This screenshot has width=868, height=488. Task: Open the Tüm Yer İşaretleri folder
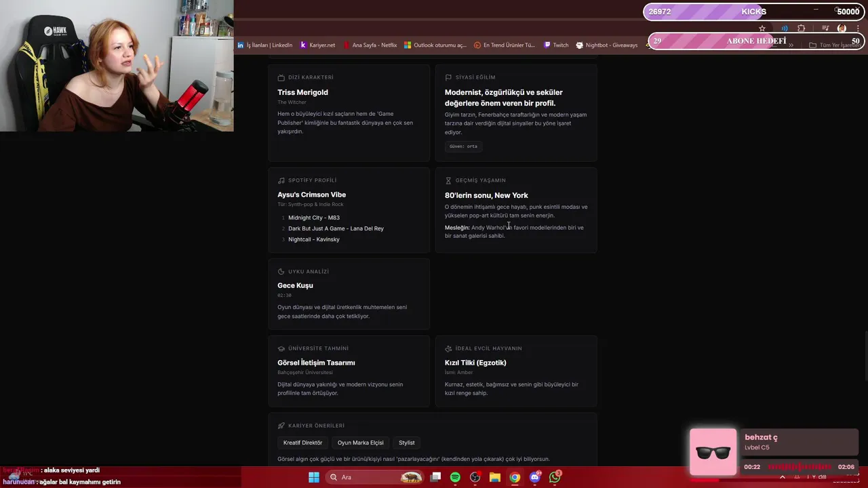coord(835,45)
